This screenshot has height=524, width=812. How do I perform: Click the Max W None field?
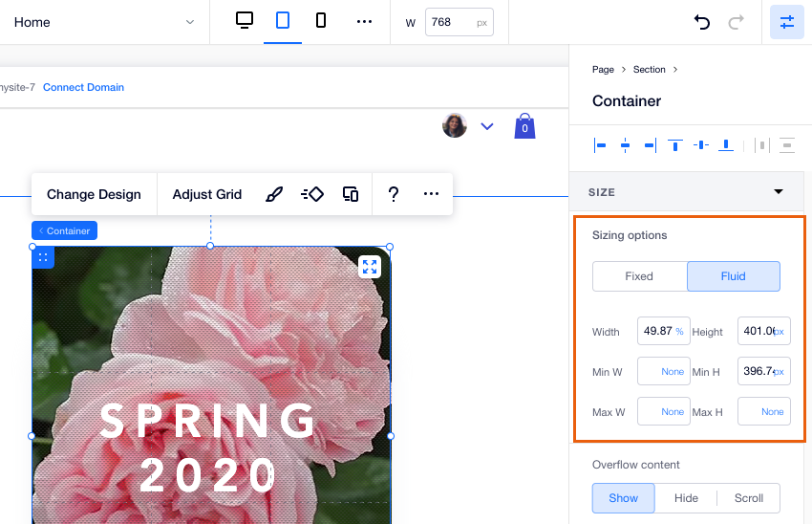[x=663, y=411]
